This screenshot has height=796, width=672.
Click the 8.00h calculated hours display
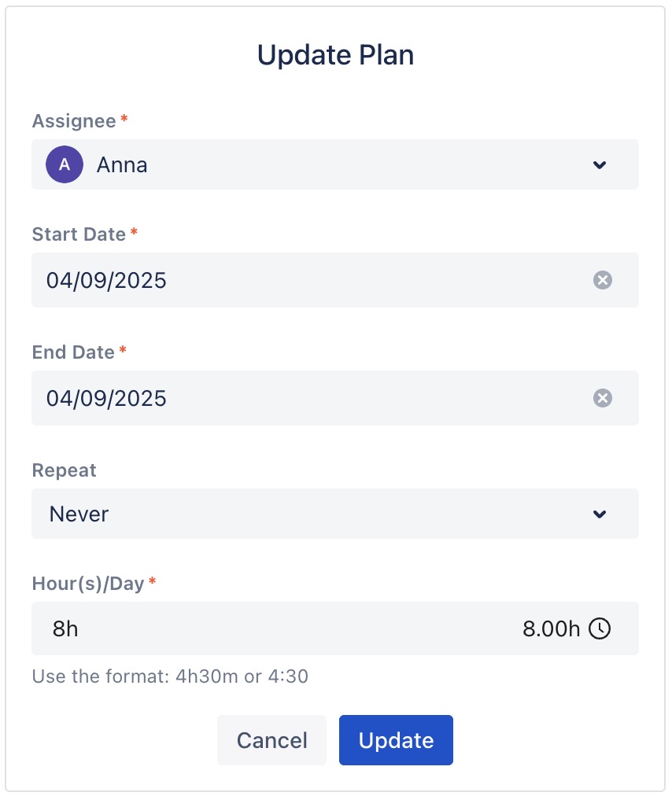pyautogui.click(x=551, y=629)
